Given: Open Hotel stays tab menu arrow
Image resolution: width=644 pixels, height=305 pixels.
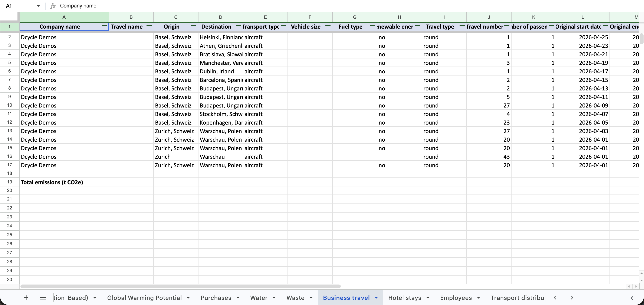Looking at the screenshot, I should coord(428,298).
